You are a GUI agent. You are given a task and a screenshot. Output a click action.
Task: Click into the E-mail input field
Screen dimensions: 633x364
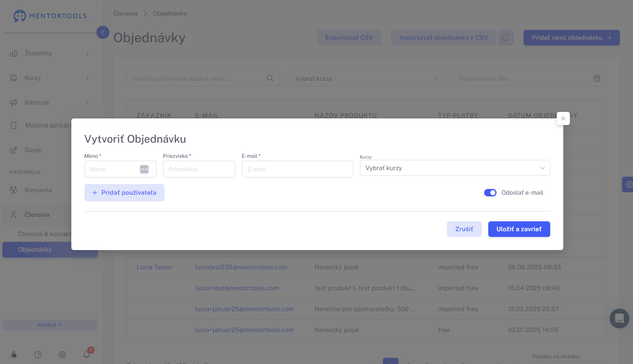coord(297,169)
